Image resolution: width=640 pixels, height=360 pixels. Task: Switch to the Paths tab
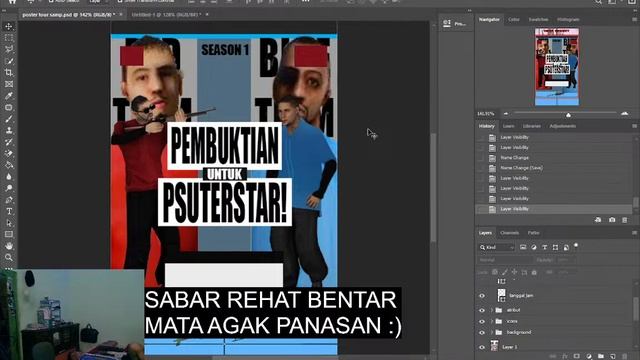click(x=533, y=233)
